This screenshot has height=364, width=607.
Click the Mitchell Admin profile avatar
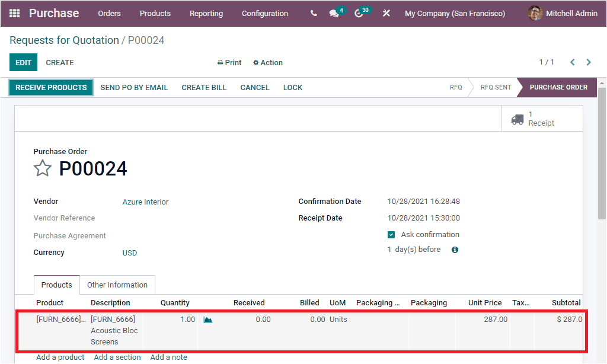[534, 13]
